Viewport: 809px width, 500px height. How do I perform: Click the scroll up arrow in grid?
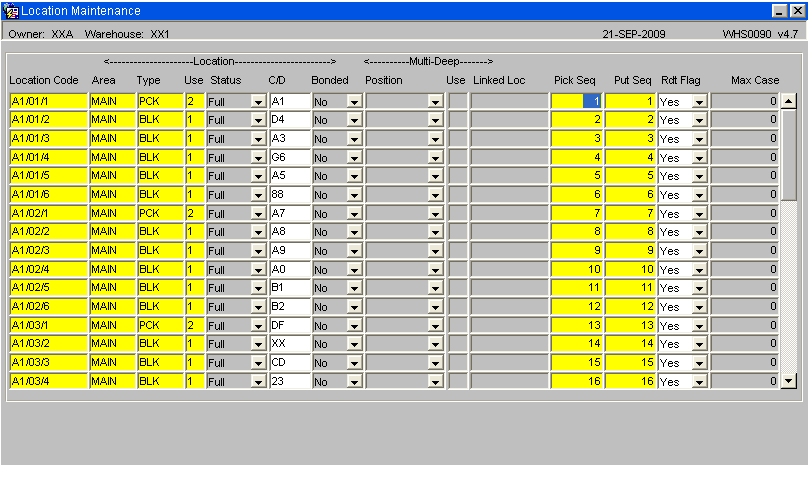coord(788,101)
